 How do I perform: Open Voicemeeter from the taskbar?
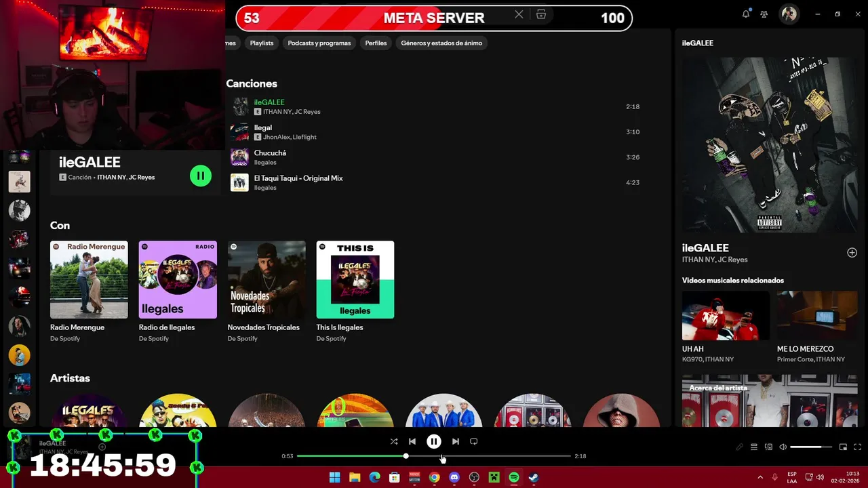414,477
